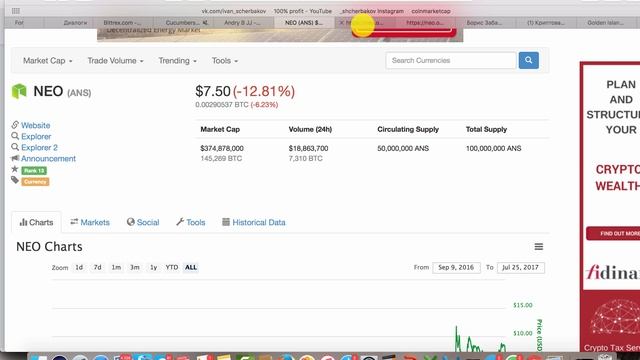Click the $18,863,700 volume value
Image resolution: width=640 pixels, height=360 pixels.
pos(308,148)
